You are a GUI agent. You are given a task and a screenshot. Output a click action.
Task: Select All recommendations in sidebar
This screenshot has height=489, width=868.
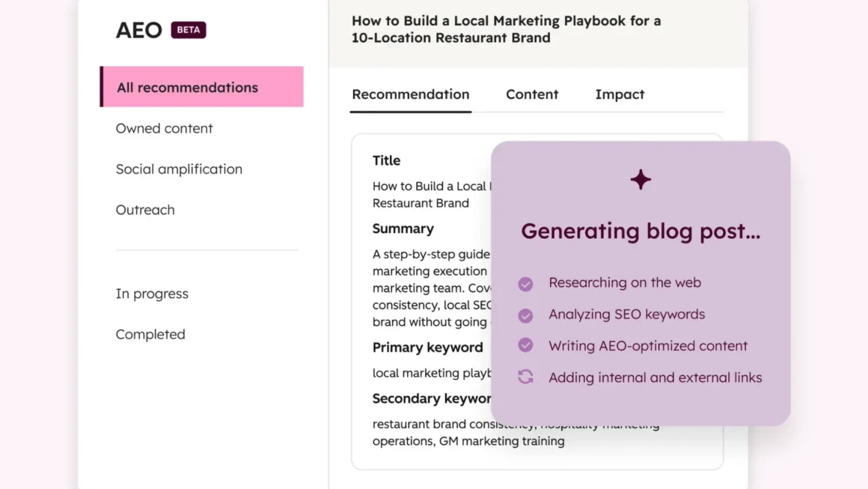(x=201, y=87)
